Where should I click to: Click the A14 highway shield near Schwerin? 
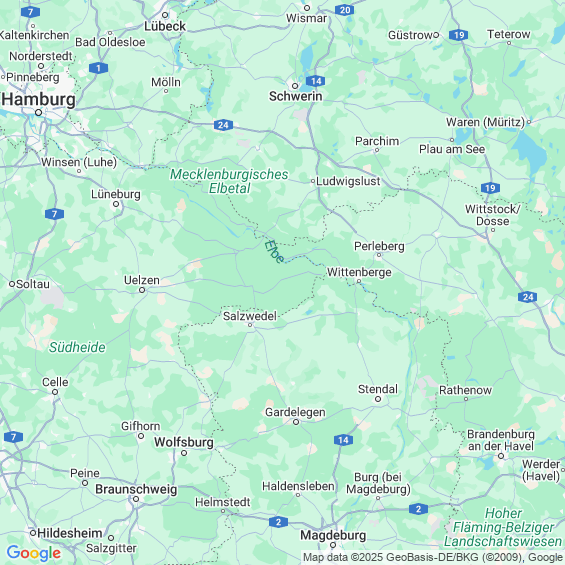pos(315,81)
